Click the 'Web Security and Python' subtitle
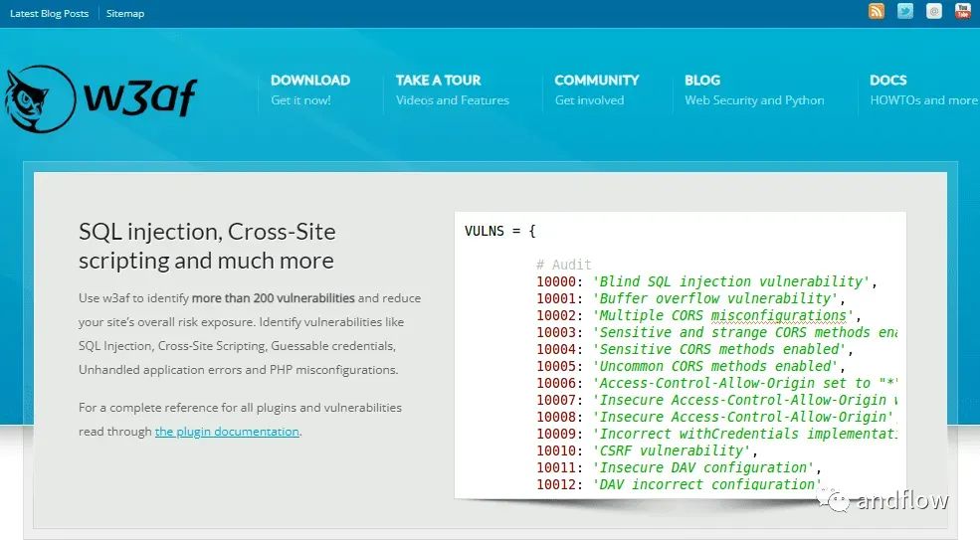This screenshot has height=540, width=980. point(754,100)
